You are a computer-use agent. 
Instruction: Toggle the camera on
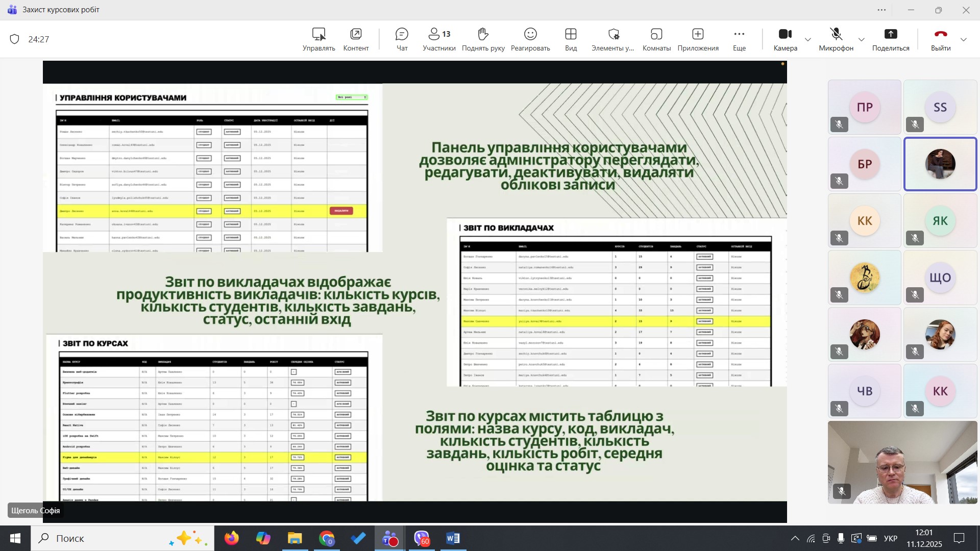click(785, 39)
